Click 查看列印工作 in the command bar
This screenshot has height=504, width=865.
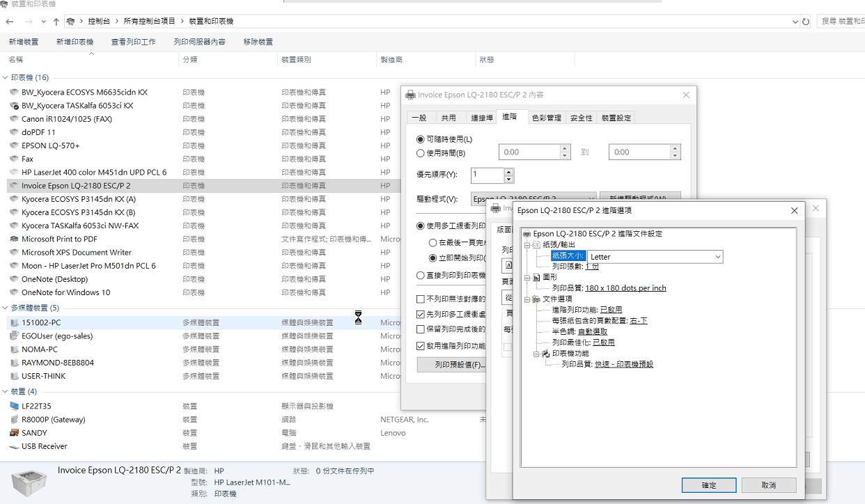[133, 42]
